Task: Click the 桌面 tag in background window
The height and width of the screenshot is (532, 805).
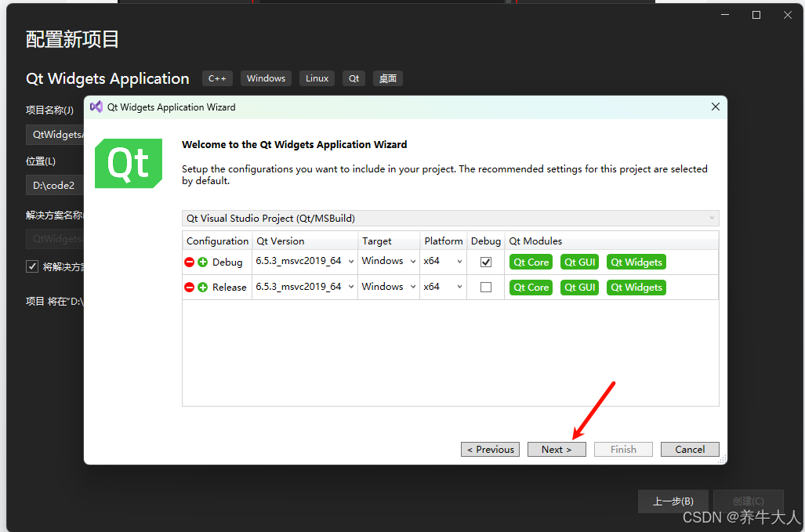Action: [x=388, y=78]
